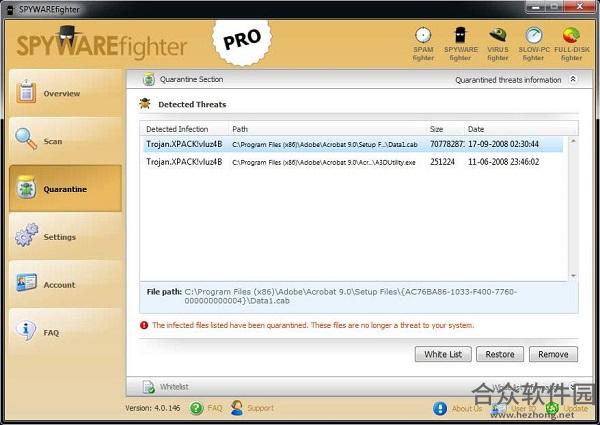Close the SPYWAREfighter window
Screen dimensions: 600x425
point(580,6)
